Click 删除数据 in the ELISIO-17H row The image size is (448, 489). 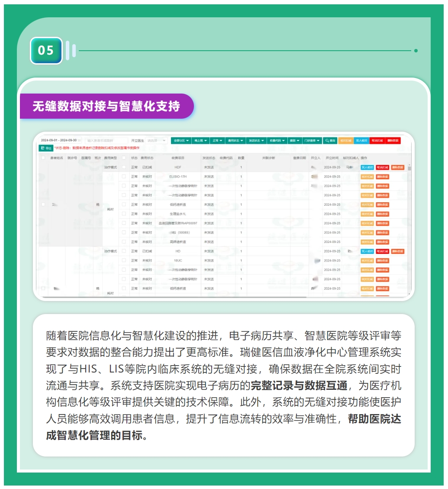click(x=383, y=177)
